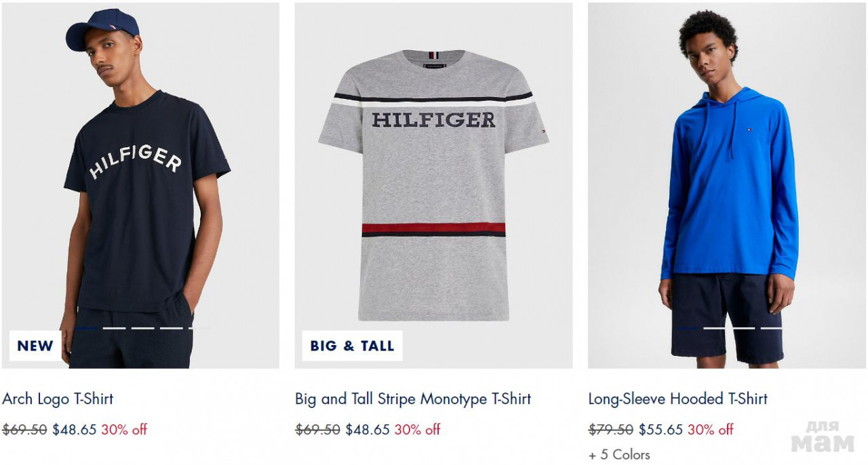The image size is (868, 465).
Task: Click the navy Arch Logo T-Shirt model photo
Action: click(140, 185)
